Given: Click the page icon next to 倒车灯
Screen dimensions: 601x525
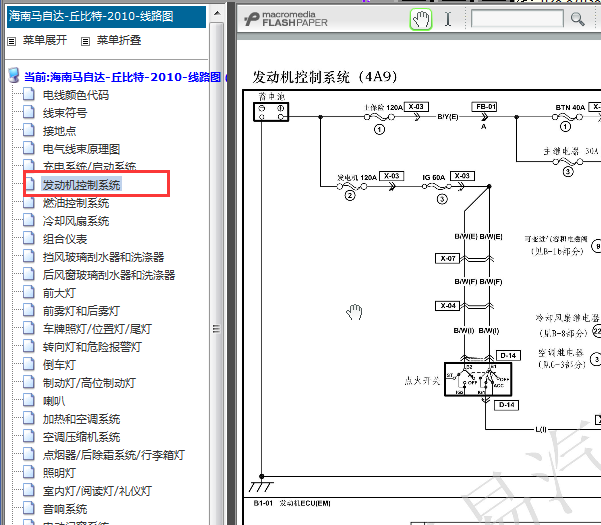Looking at the screenshot, I should point(29,364).
